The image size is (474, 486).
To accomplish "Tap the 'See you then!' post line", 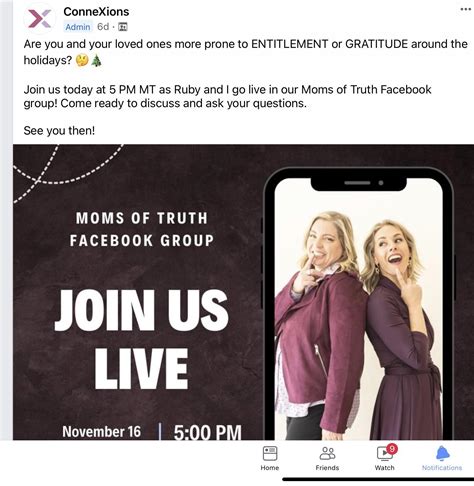I will pos(59,131).
